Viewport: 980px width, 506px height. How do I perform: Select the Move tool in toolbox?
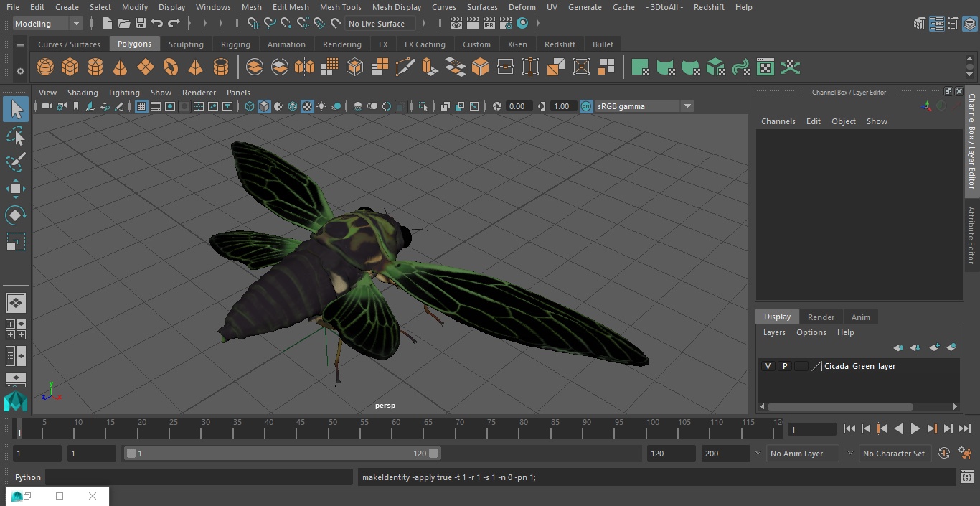pos(16,189)
